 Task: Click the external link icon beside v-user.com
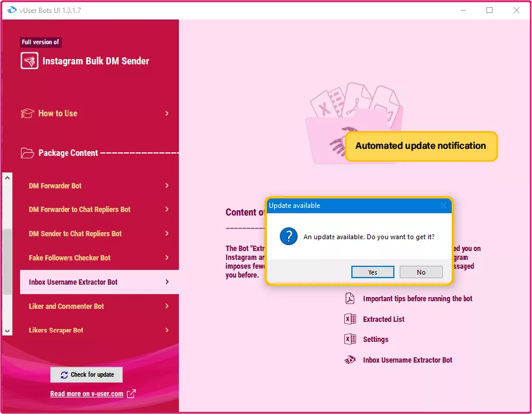pyautogui.click(x=131, y=394)
